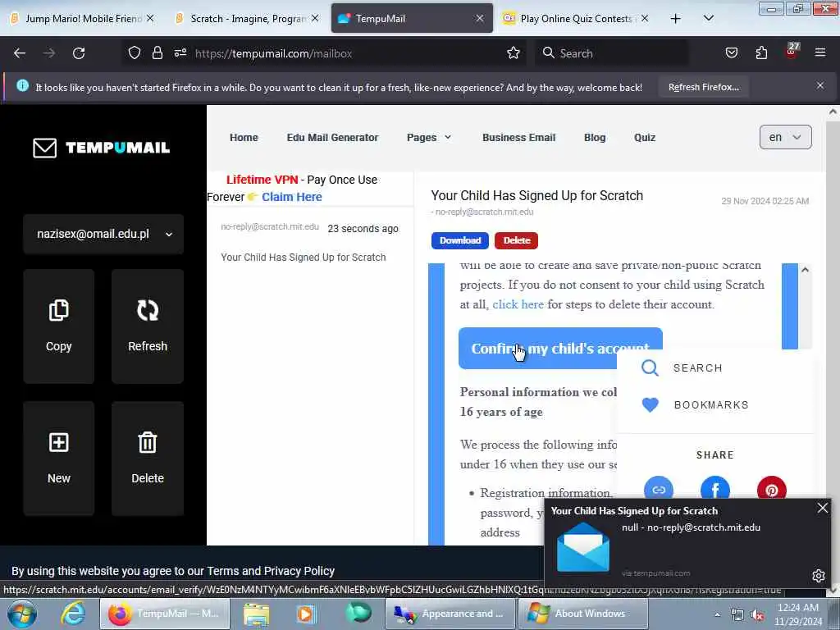Open the Blog nav item
This screenshot has width=840, height=630.
[x=594, y=138]
